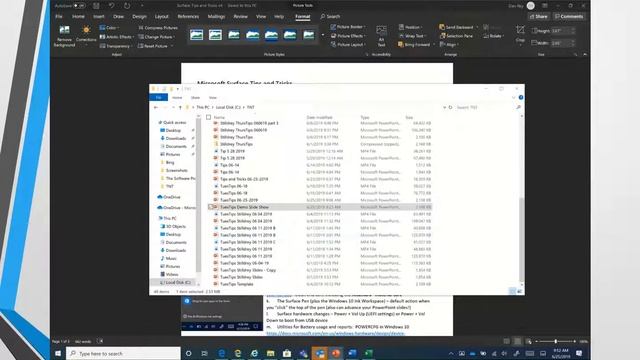640x360 pixels.
Task: Click the file list vertical scrollbar
Action: coord(522,240)
